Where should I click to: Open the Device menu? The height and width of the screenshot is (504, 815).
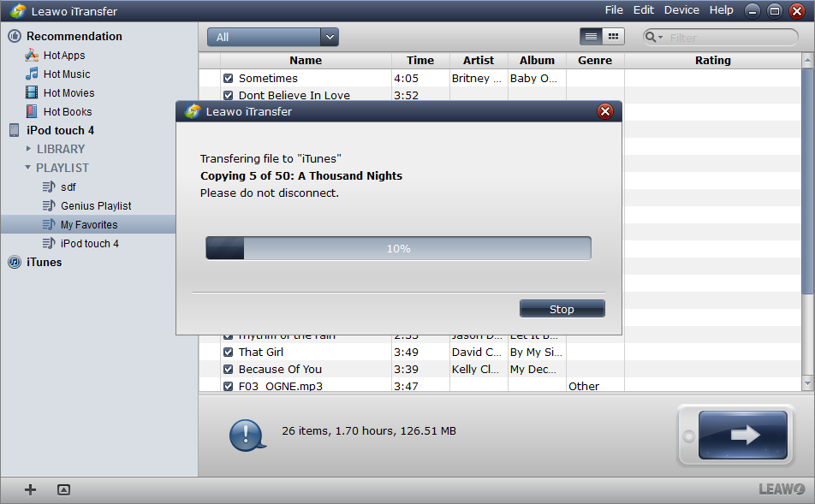[681, 10]
